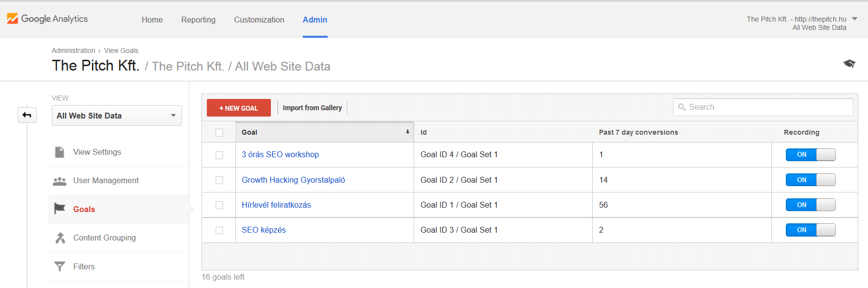The height and width of the screenshot is (288, 868).
Task: Go to the Home tab
Action: (152, 20)
